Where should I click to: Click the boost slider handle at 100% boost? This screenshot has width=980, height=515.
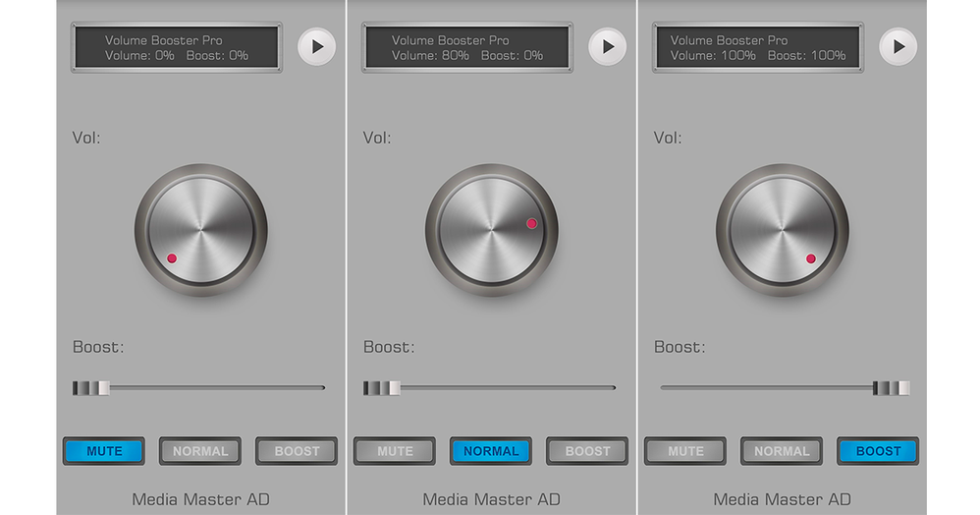click(892, 388)
